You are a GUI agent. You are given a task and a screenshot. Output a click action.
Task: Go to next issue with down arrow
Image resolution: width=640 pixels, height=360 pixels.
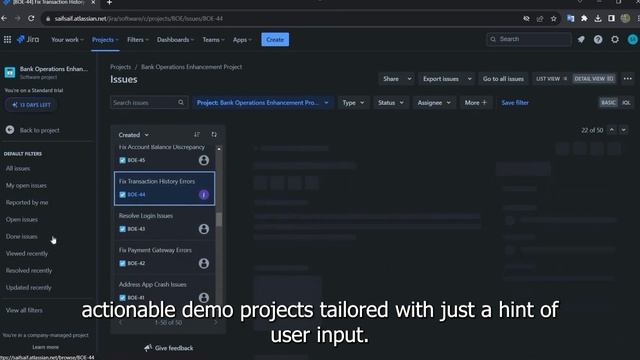tap(624, 130)
